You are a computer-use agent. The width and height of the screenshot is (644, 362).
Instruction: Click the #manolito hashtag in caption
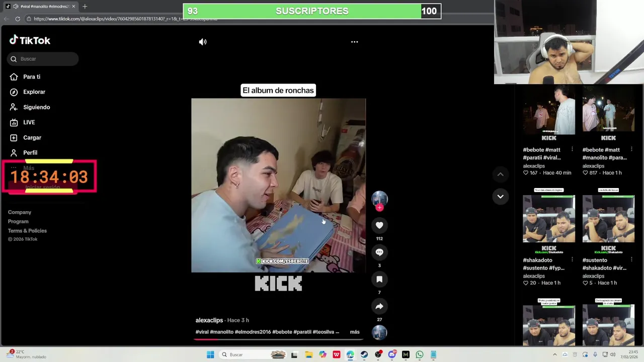point(221,332)
